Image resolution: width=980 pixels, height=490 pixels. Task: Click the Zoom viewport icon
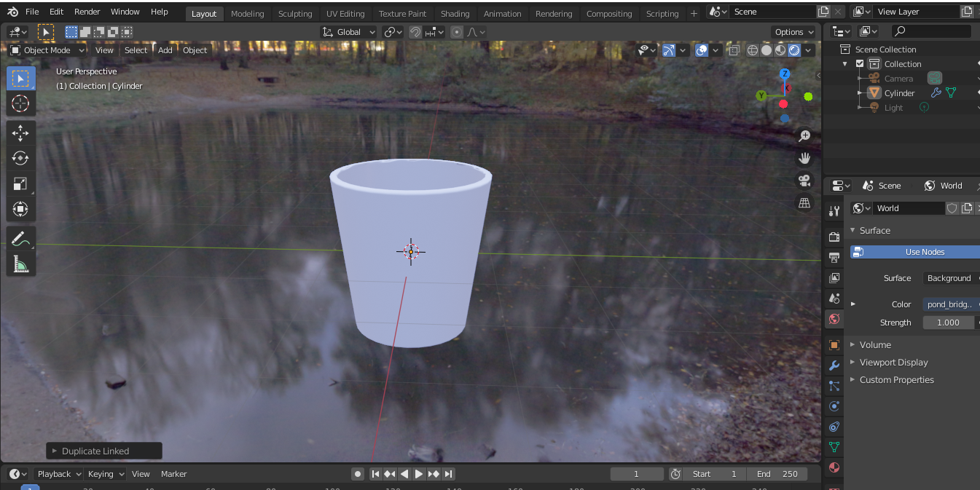point(804,136)
